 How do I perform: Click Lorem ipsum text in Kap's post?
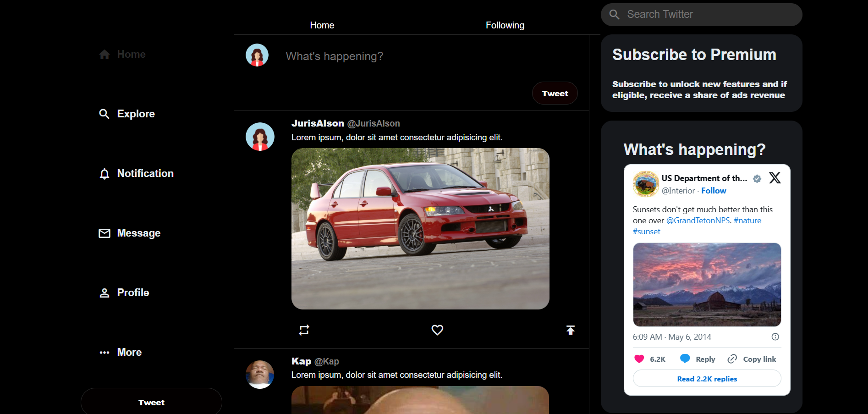coord(397,375)
